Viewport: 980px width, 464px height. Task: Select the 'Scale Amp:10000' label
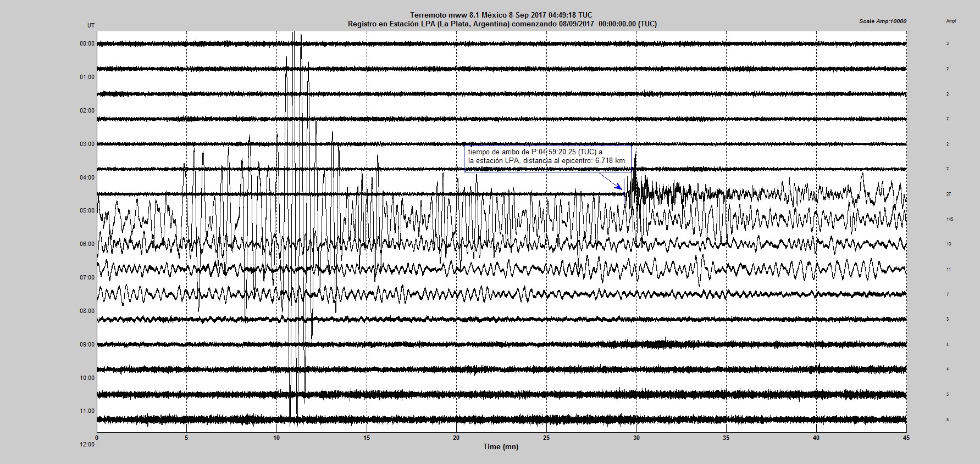coord(883,21)
